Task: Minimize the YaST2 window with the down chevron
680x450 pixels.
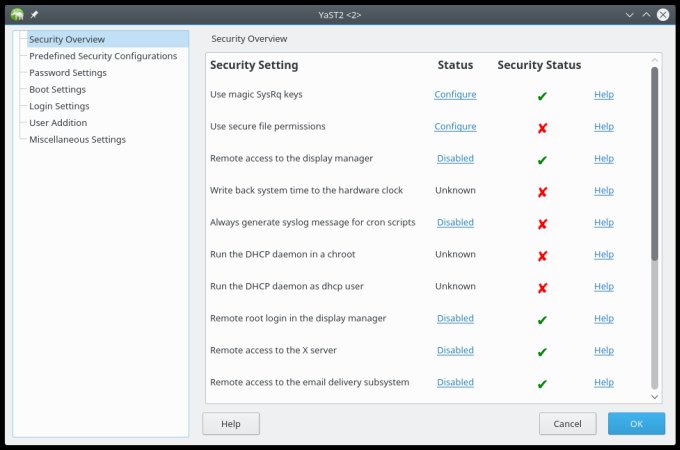Action: coord(629,15)
